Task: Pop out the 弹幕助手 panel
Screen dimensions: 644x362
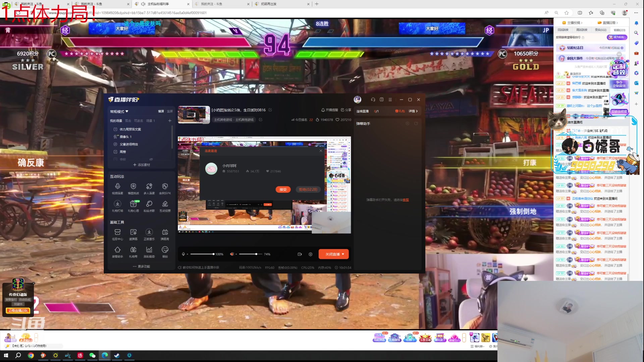Action: [416, 123]
